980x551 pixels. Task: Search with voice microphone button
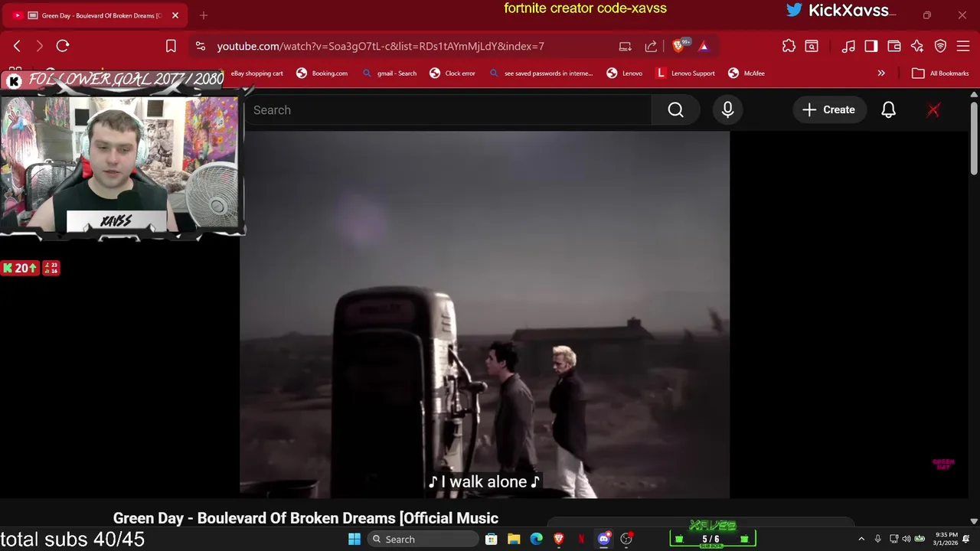click(727, 110)
